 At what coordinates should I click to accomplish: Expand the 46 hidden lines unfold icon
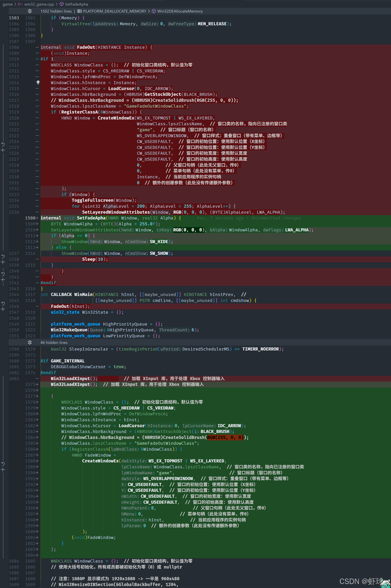tap(30, 342)
